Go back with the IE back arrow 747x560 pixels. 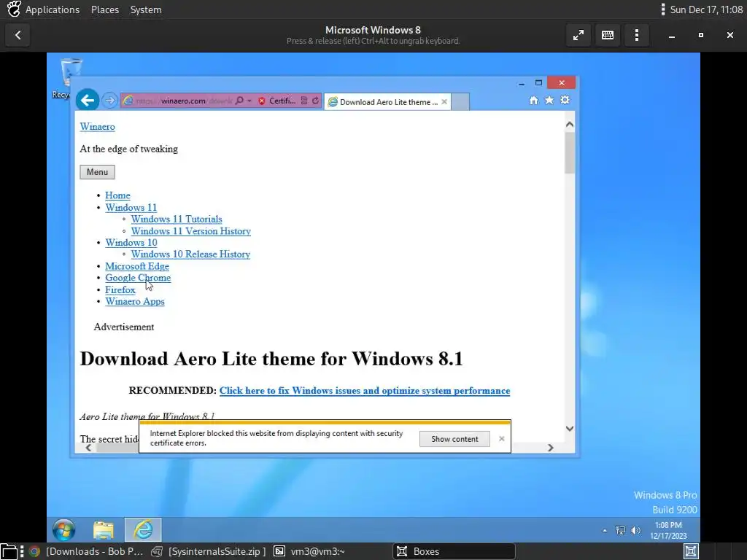(x=88, y=101)
